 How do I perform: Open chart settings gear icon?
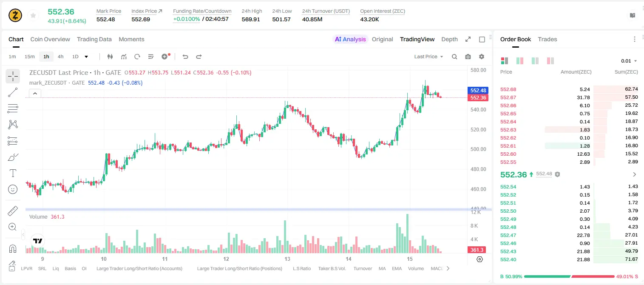[482, 57]
